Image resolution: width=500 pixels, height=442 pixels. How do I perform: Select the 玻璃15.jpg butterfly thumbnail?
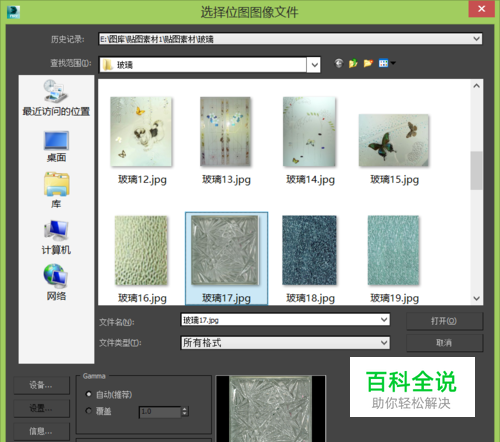(x=394, y=140)
